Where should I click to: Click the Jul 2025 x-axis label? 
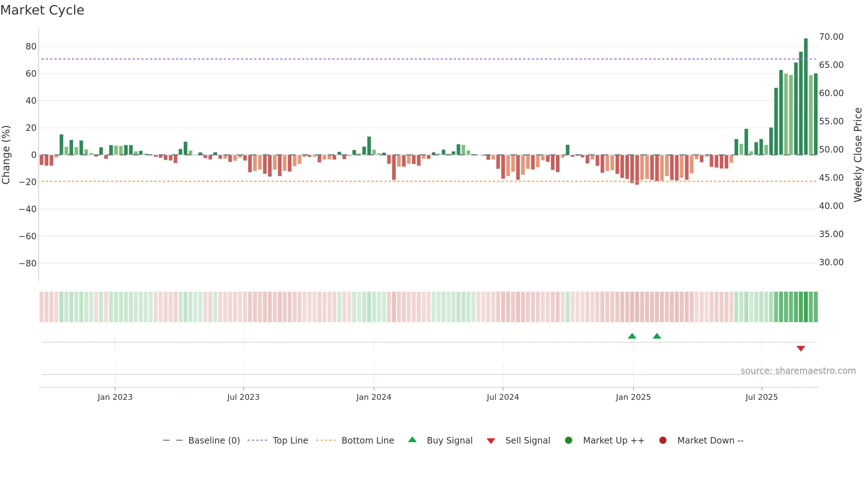pos(762,397)
